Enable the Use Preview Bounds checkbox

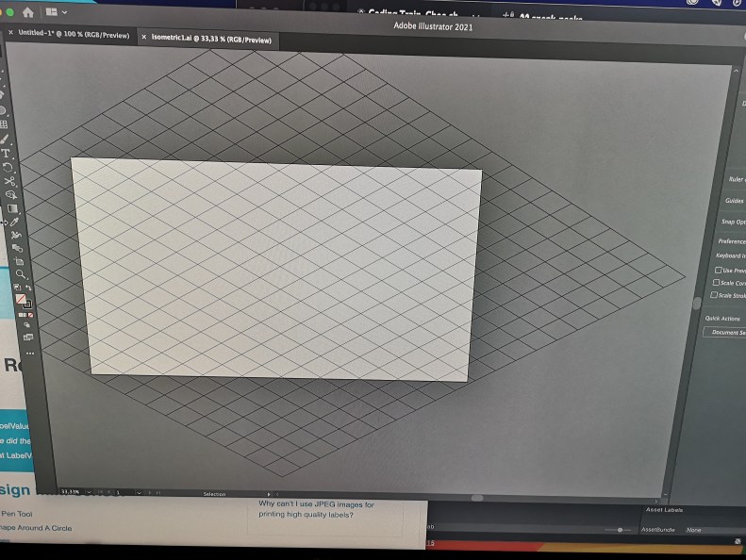[719, 271]
